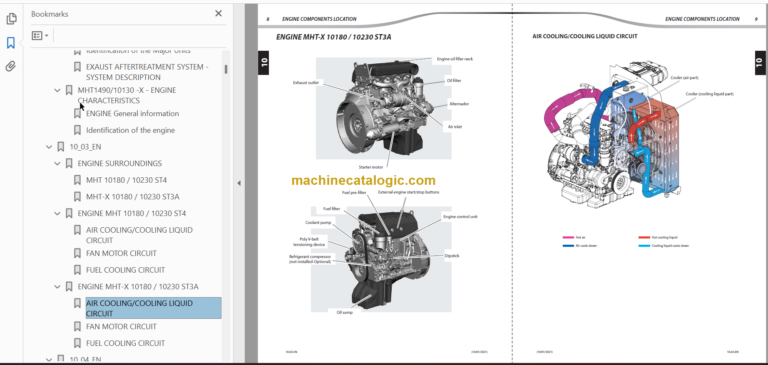
Task: Click the bookmark icon beside EXAUST AFTERTREATMENT SYSTEM
Action: pyautogui.click(x=77, y=67)
